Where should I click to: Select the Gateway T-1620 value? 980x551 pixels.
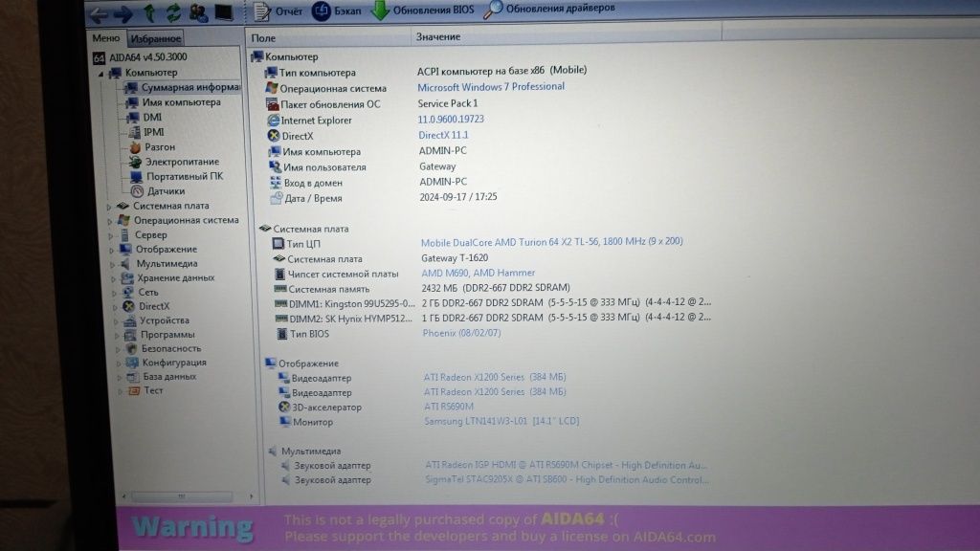455,258
